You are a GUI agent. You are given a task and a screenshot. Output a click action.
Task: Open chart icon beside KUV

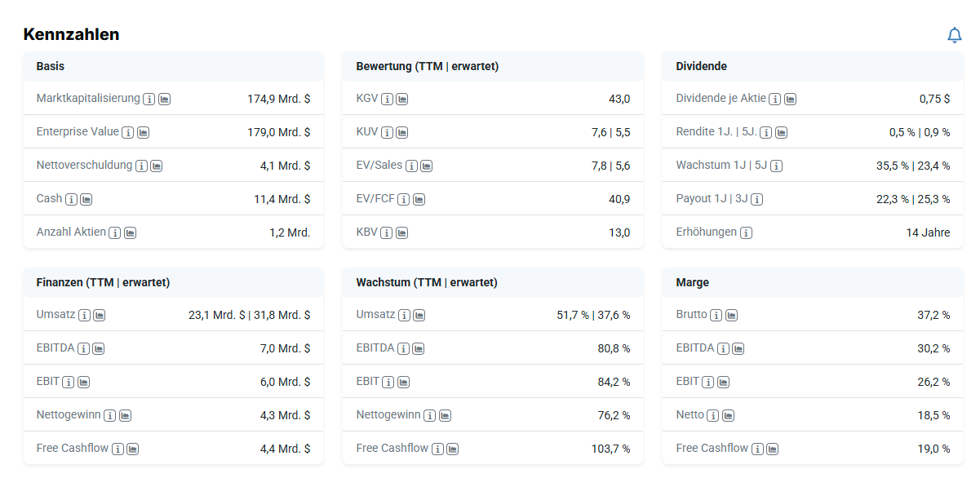click(402, 132)
